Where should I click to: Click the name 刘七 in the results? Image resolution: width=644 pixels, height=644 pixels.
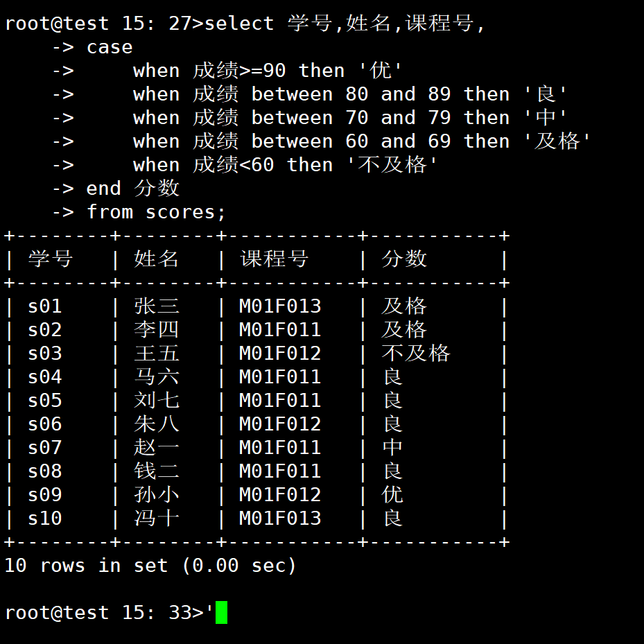click(x=156, y=401)
